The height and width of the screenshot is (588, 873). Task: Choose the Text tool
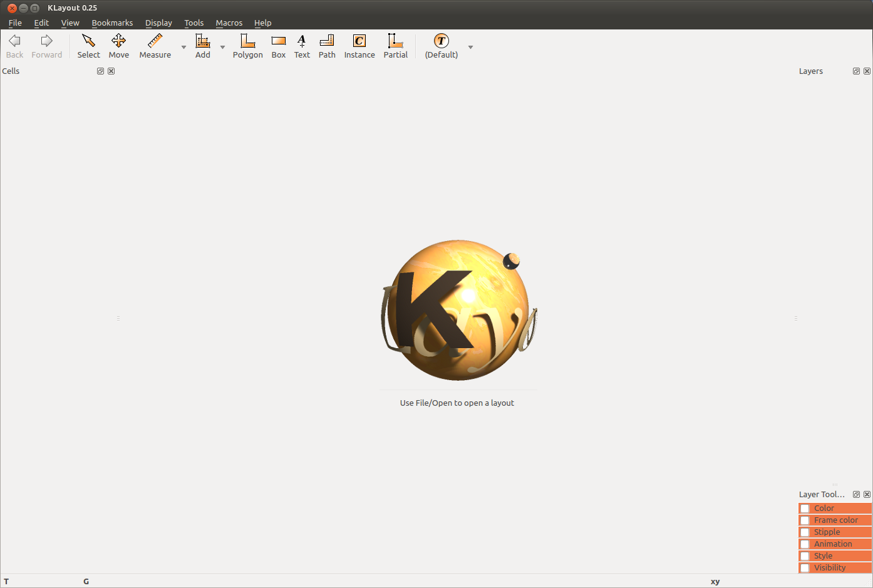coord(302,46)
